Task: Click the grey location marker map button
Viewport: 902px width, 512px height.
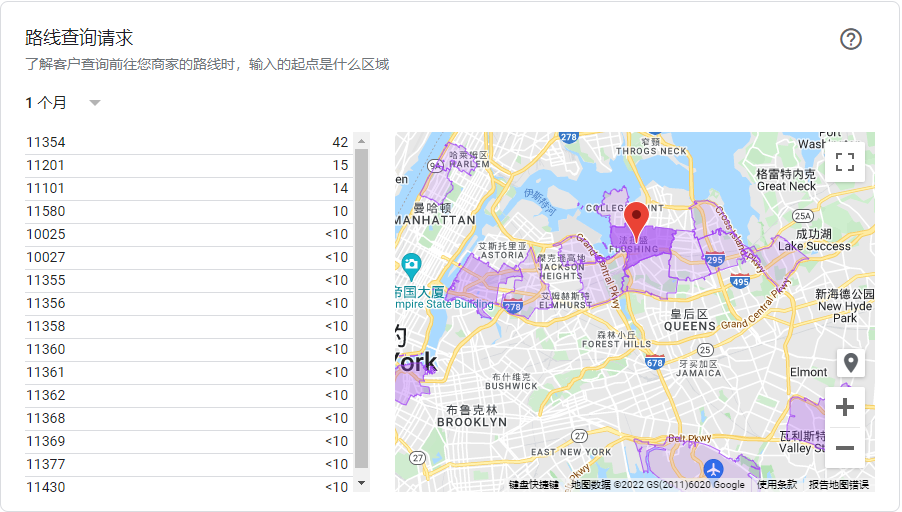Action: tap(850, 363)
